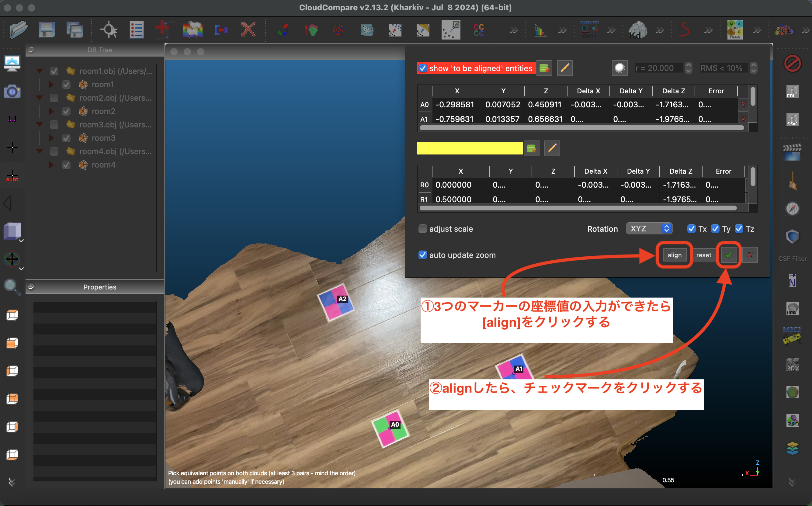Enable the adjust scale option
Screen dimensions: 812x506
tap(423, 229)
